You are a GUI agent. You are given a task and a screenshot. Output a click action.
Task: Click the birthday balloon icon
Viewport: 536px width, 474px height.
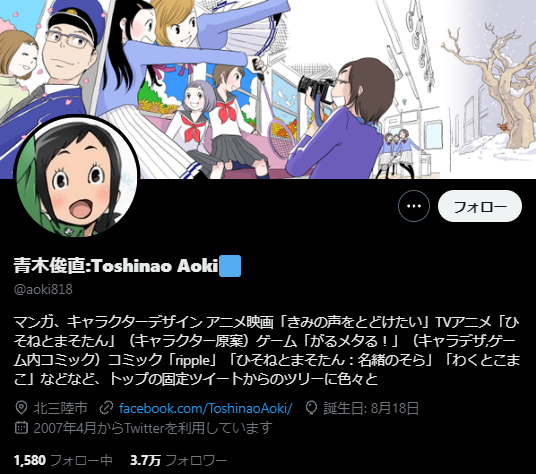pos(311,408)
